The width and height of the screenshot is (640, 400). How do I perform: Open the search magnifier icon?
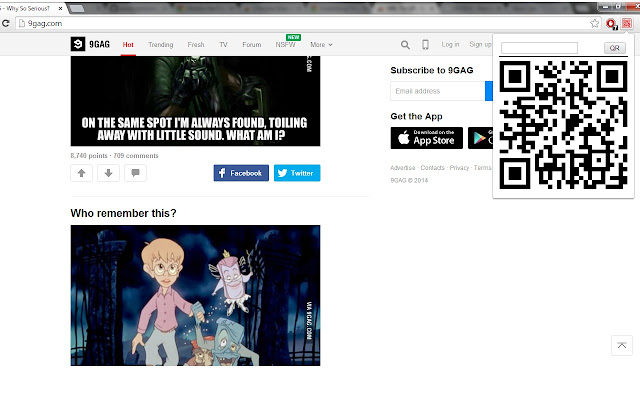pyautogui.click(x=405, y=45)
